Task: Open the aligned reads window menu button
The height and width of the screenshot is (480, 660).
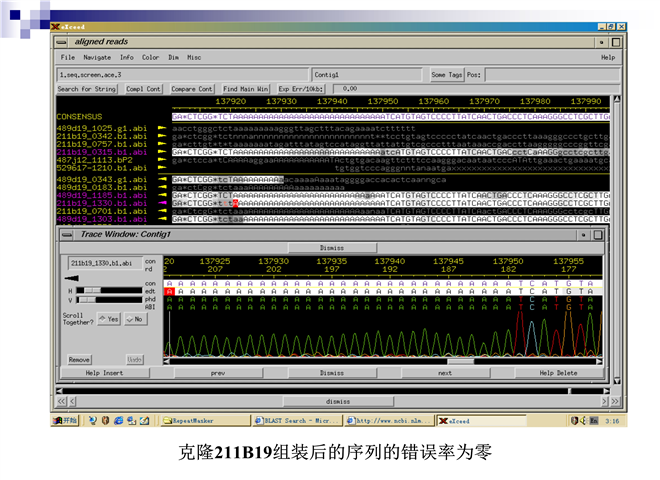Action: click(x=63, y=43)
